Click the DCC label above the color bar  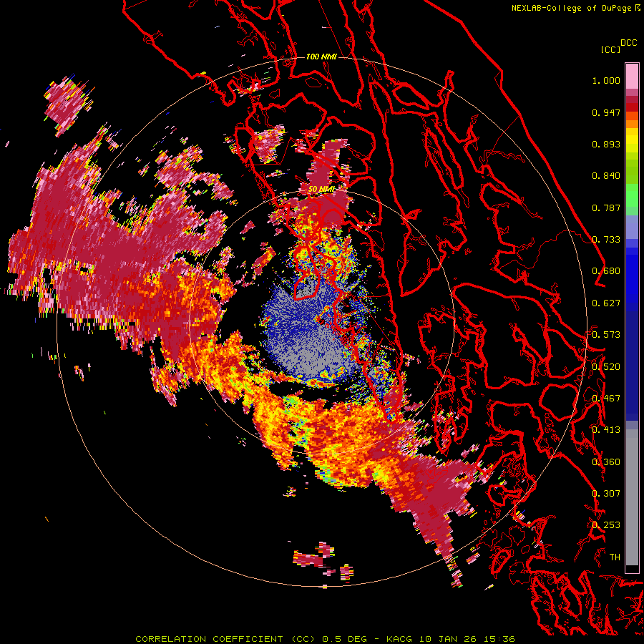(628, 43)
